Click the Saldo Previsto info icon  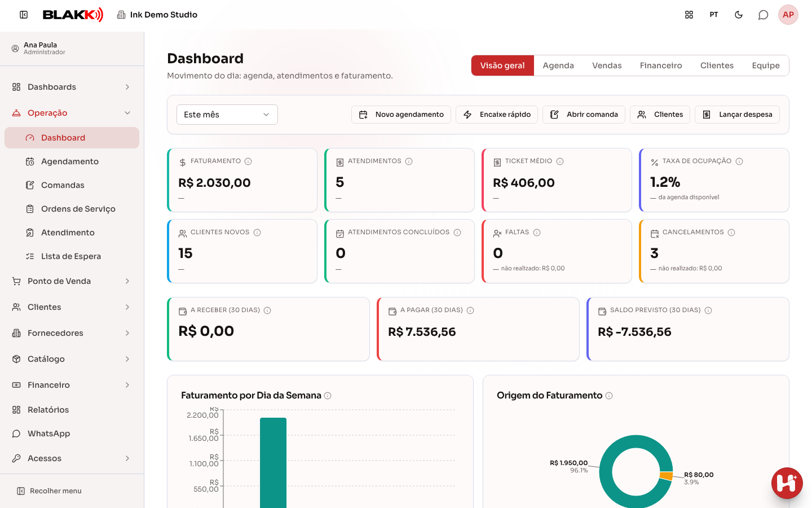(708, 310)
